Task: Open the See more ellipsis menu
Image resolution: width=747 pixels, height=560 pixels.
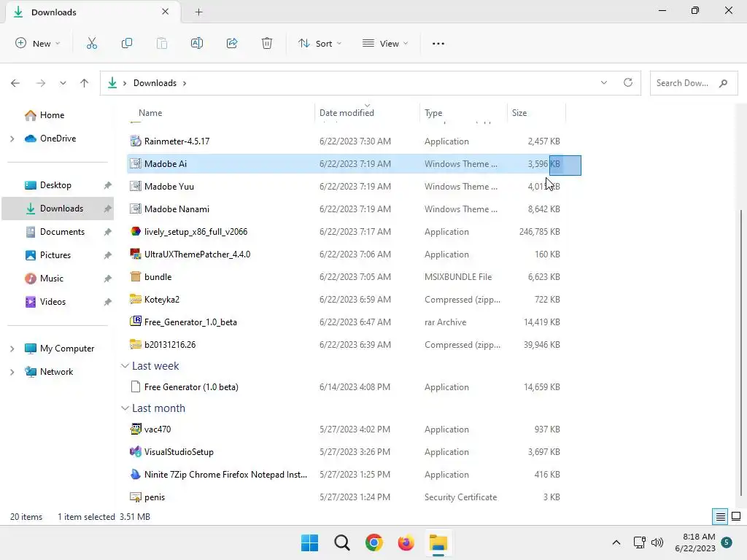Action: [x=438, y=43]
